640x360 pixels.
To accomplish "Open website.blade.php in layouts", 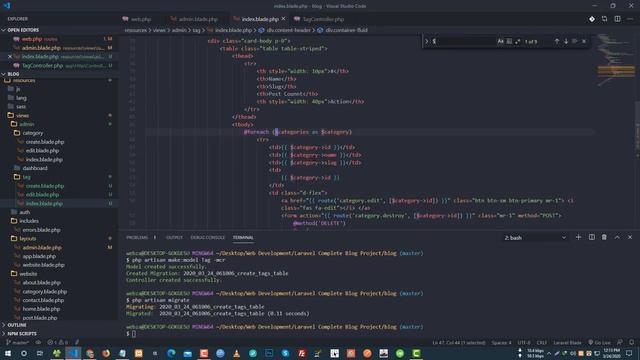I will pyautogui.click(x=43, y=265).
